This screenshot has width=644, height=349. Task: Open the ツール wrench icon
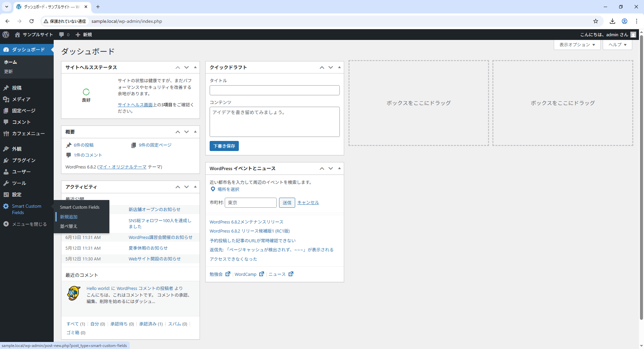6,183
